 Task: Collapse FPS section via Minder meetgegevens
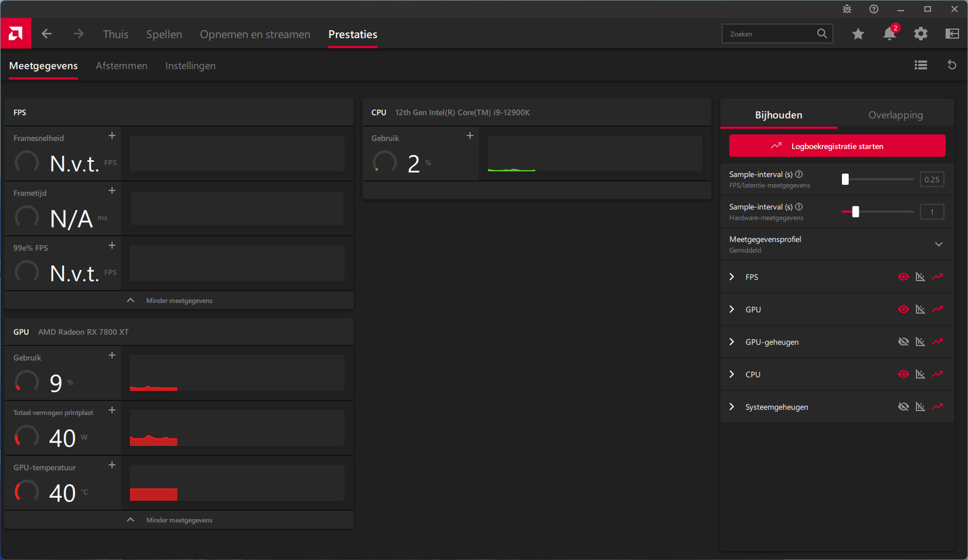[x=179, y=300]
